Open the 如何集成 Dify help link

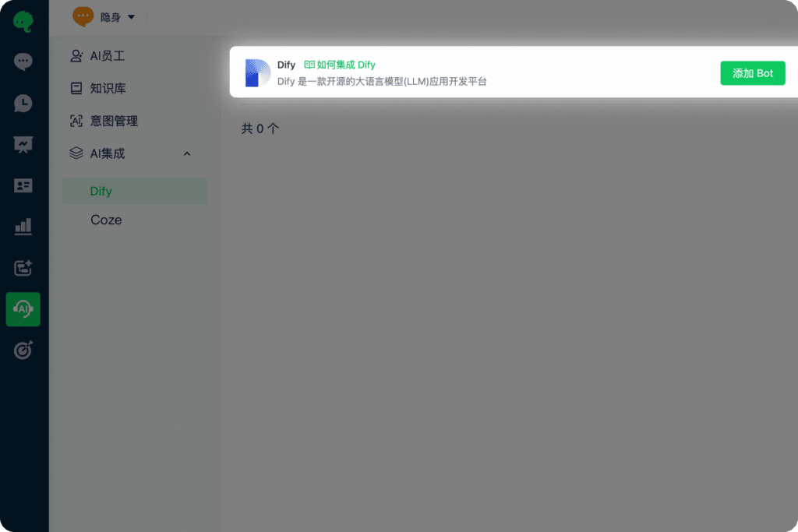coord(340,65)
